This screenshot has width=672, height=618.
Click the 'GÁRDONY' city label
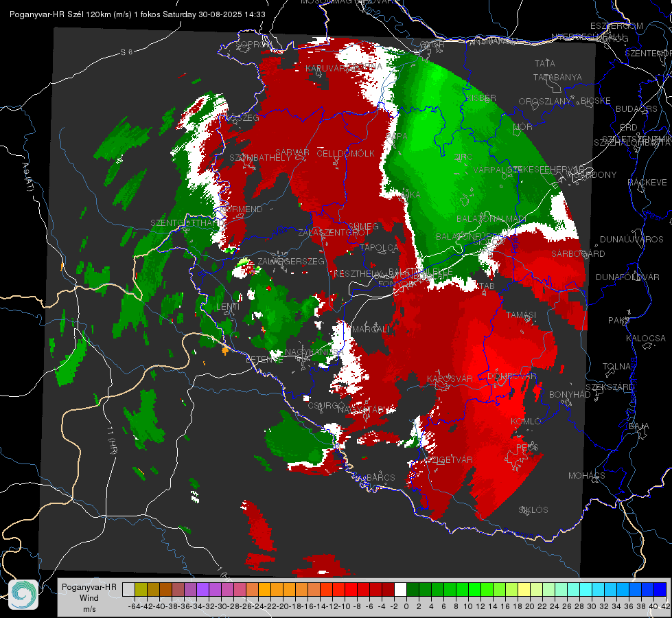coord(595,175)
